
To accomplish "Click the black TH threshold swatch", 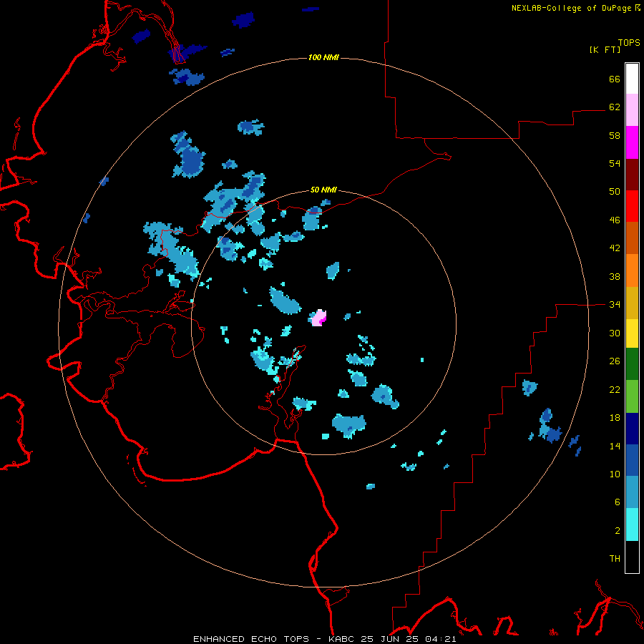I will click(632, 557).
